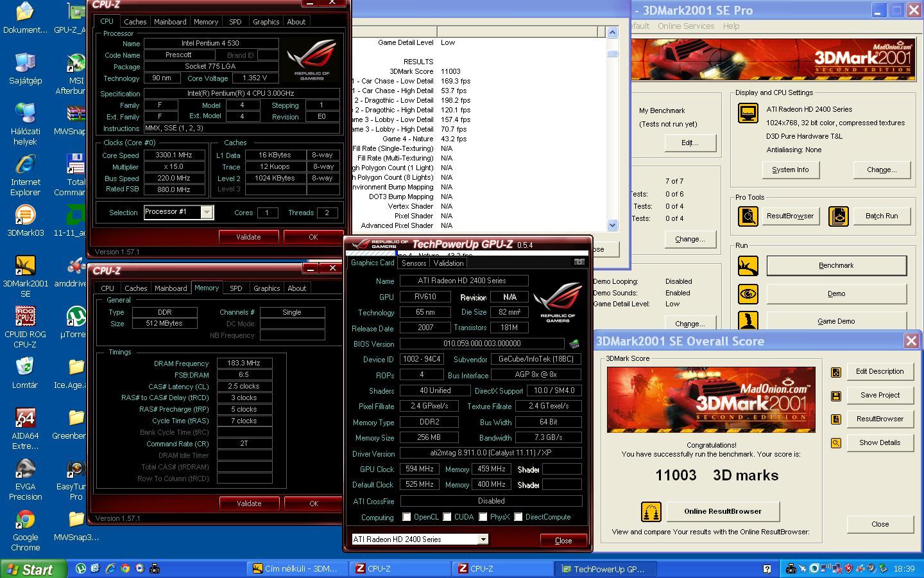The height and width of the screenshot is (578, 924).
Task: Click the Benchmark run icon
Action: tap(748, 265)
